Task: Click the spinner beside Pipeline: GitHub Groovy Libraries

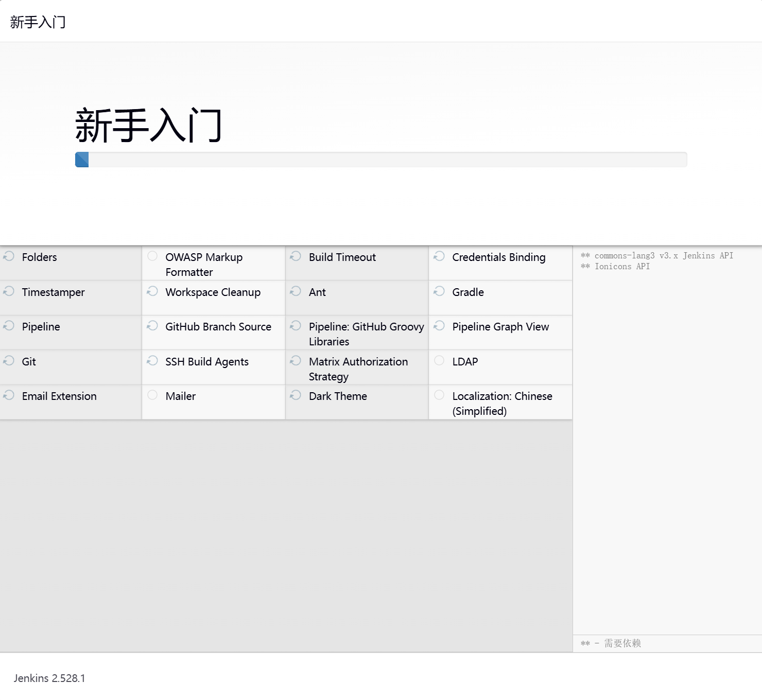Action: [x=296, y=325]
